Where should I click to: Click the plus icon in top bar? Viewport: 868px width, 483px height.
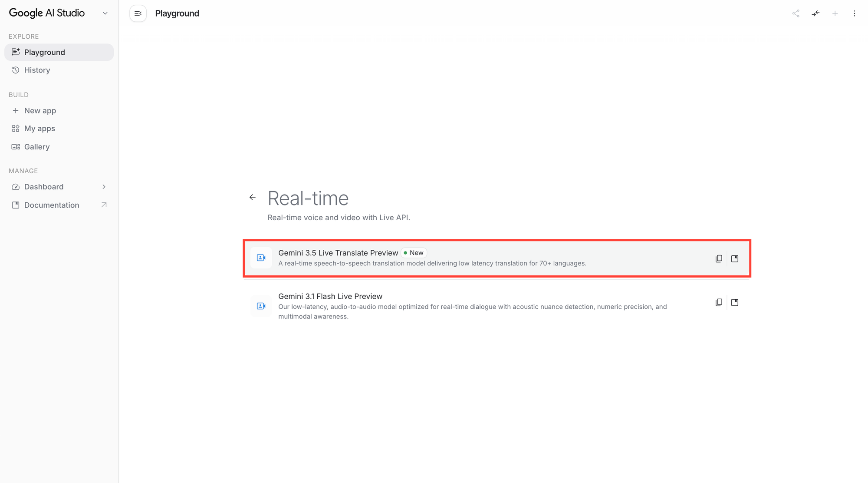(x=835, y=13)
